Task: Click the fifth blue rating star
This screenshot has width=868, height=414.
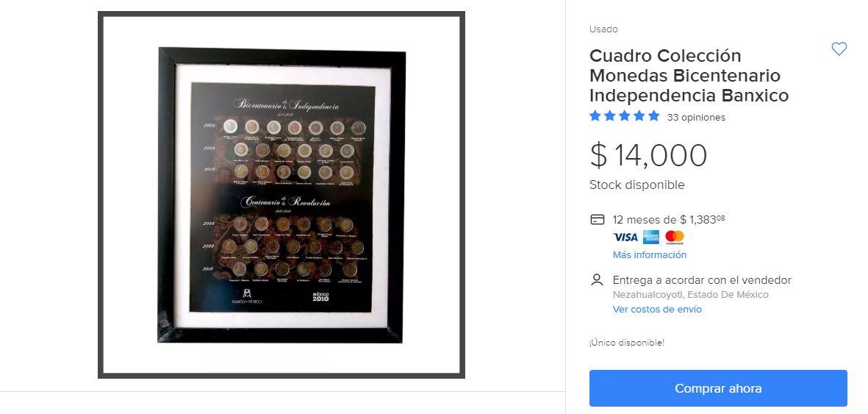Action: coord(654,116)
